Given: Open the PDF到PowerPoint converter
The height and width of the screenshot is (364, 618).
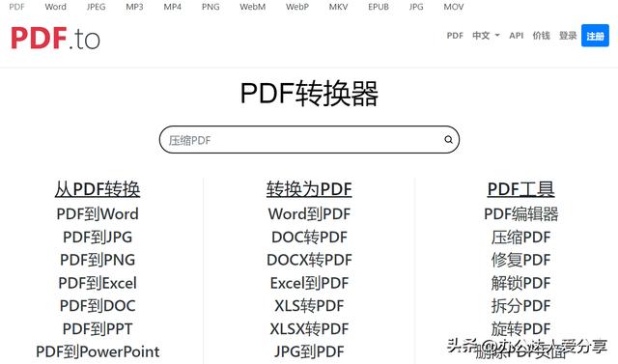Looking at the screenshot, I should point(98,351).
